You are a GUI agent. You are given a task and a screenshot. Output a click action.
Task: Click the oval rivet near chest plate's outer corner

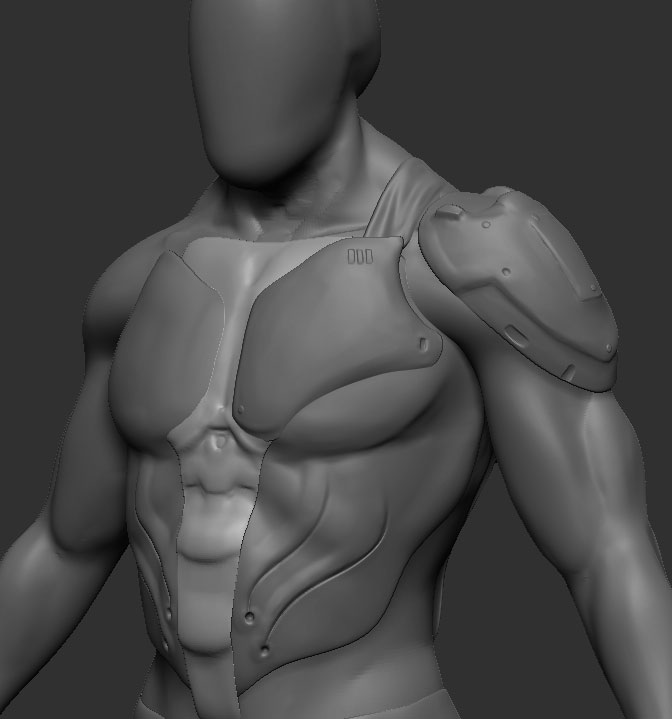click(423, 343)
